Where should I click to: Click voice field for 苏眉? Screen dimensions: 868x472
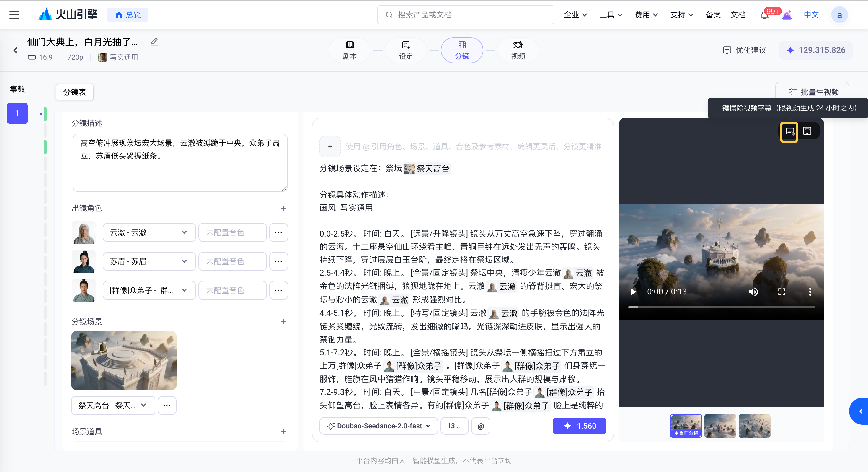tap(233, 261)
